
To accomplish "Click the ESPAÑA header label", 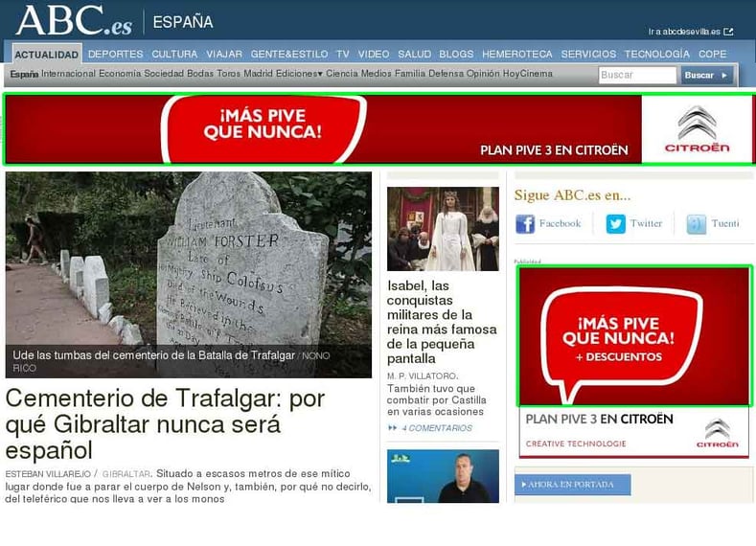I will 183,22.
